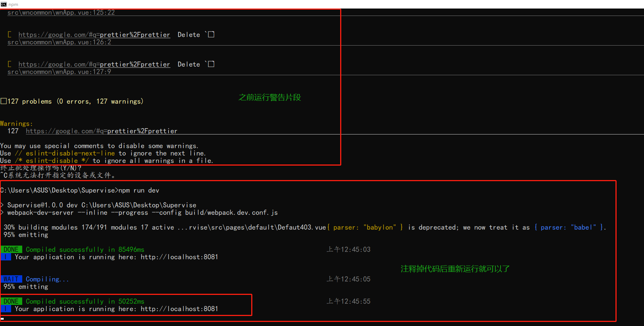Click the '127 problems (0 errors, 127 warnings)' line
Viewport: 644px width, 326px height.
pyautogui.click(x=72, y=102)
